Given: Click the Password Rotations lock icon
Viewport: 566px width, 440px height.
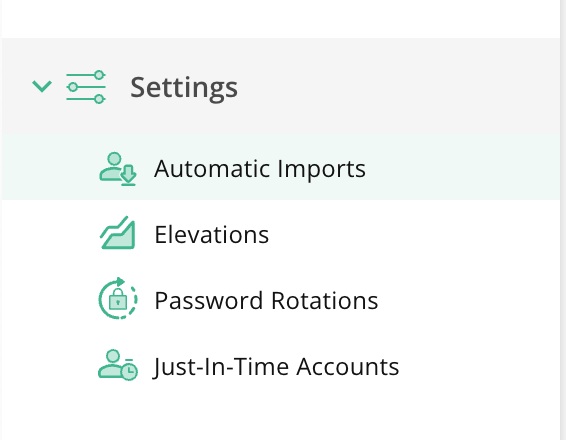Looking at the screenshot, I should 118,298.
